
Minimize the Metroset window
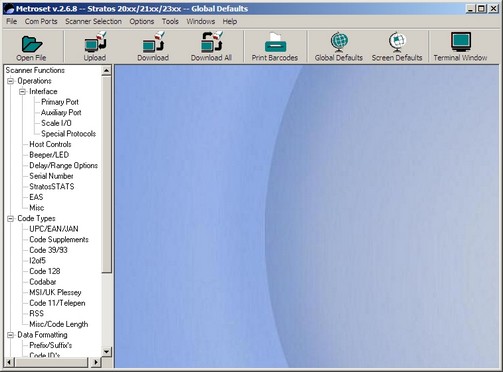470,9
